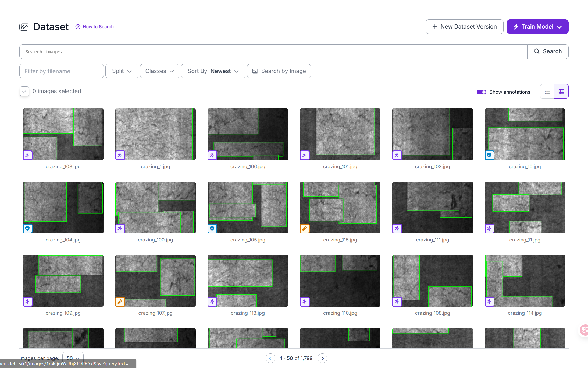Image resolution: width=588 pixels, height=368 pixels.
Task: Click the crazing_106.jpg filename label
Action: 248,167
